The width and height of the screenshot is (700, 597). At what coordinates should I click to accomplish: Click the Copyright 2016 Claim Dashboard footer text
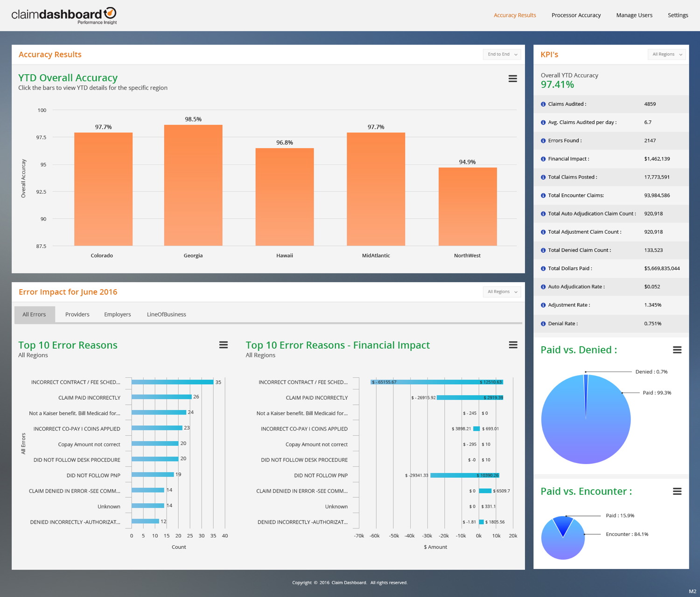click(x=350, y=583)
